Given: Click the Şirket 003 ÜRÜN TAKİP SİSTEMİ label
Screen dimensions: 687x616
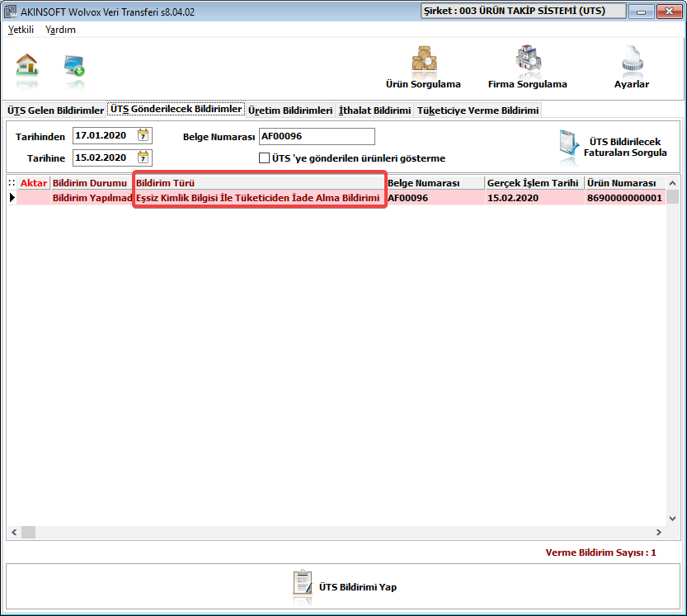Looking at the screenshot, I should point(523,11).
